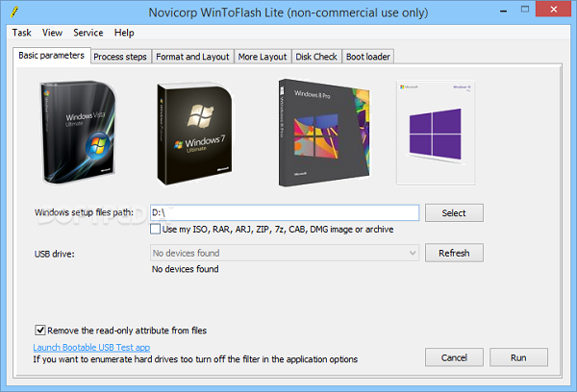This screenshot has height=392, width=577.
Task: Open the Task menu
Action: point(22,33)
